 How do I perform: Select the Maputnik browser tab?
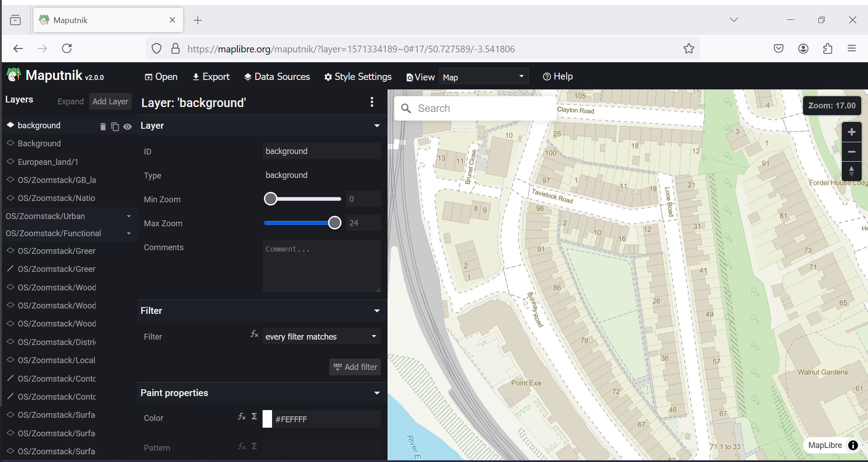[x=108, y=20]
